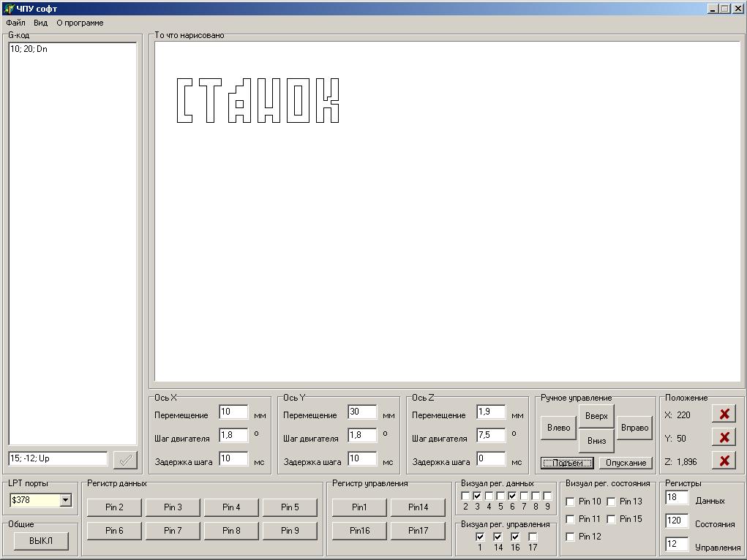This screenshot has height=560, width=747.
Task: Click the Ось X Перемещение input field
Action: pos(233,412)
